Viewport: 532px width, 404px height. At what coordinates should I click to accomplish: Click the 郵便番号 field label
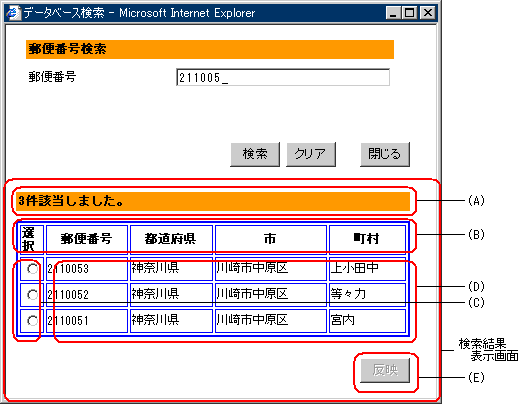coord(52,77)
